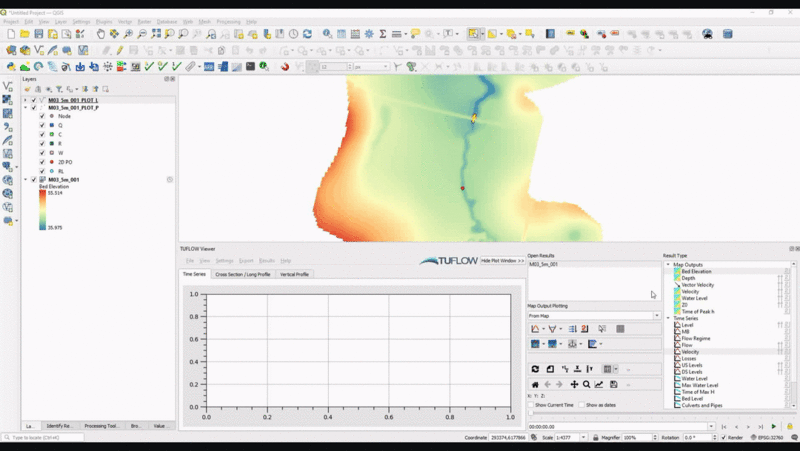This screenshot has width=800, height=451.
Task: Click the Hide Plot Window button
Action: (502, 260)
